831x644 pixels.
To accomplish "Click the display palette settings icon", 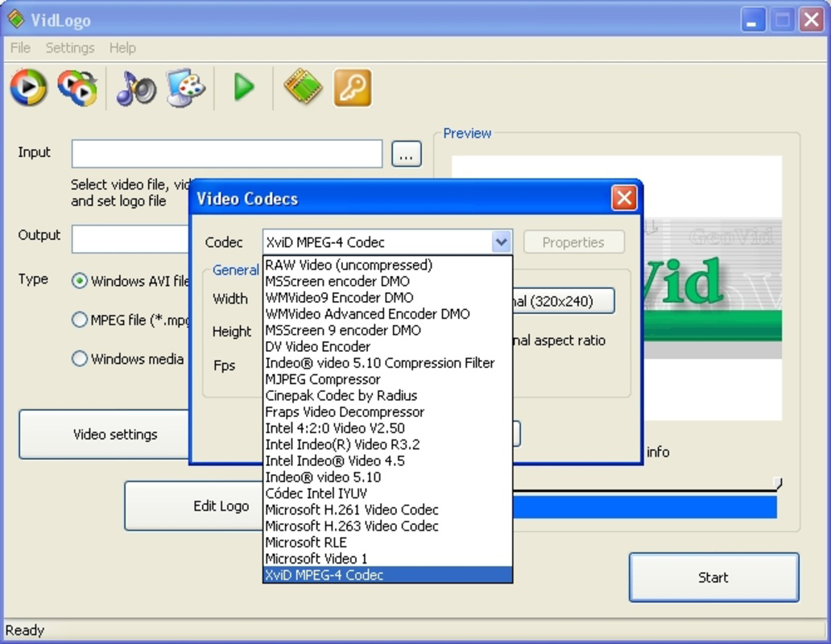I will coord(187,89).
